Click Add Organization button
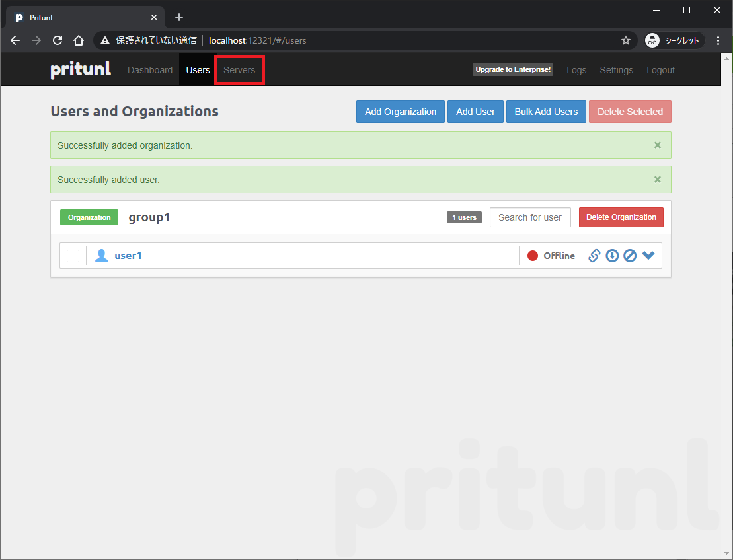Viewport: 733px width, 560px height. coord(401,112)
